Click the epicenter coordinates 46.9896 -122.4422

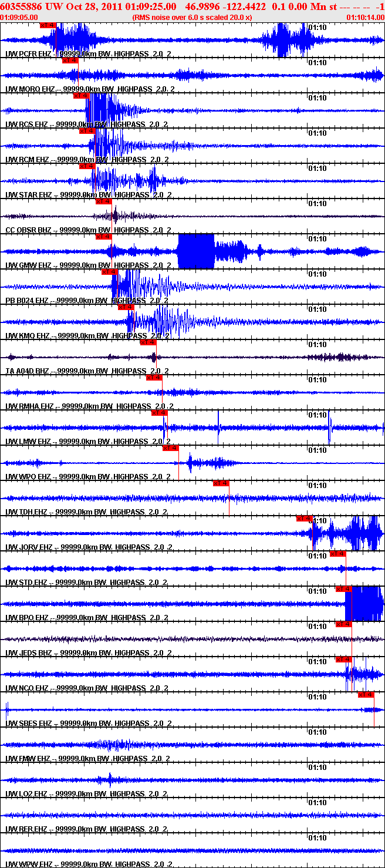pyautogui.click(x=225, y=6)
